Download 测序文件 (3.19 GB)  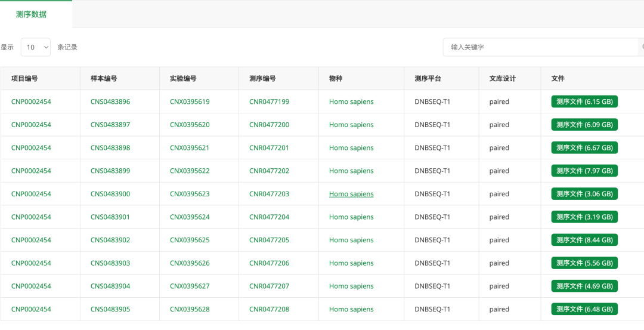584,217
